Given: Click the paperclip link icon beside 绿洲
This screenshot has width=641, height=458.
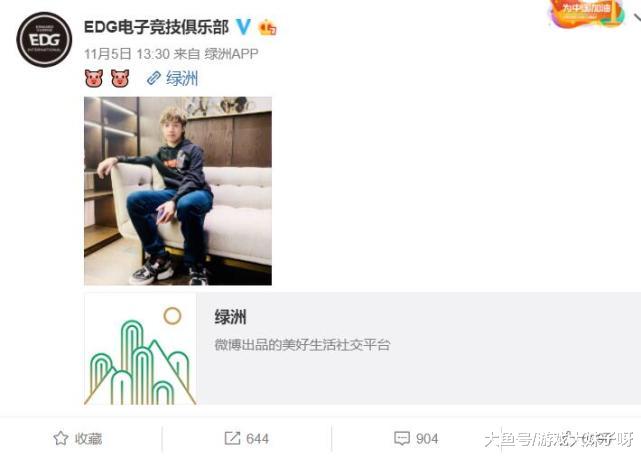Looking at the screenshot, I should (154, 78).
